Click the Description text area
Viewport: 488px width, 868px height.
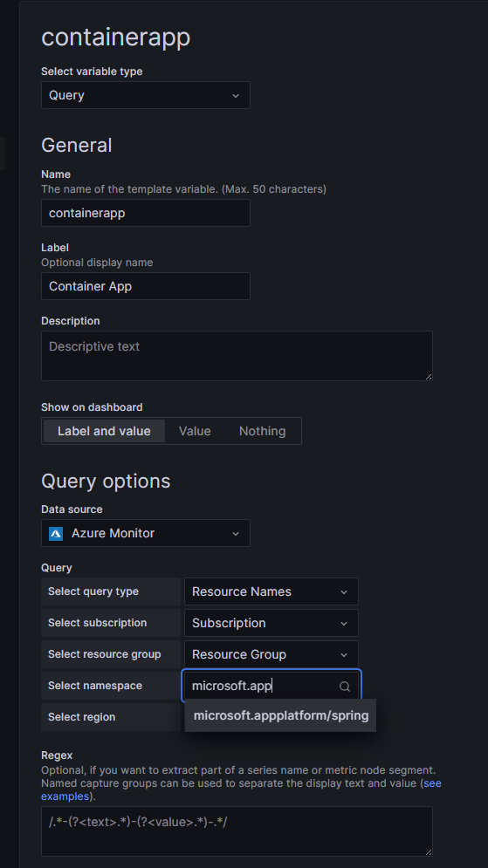(237, 356)
